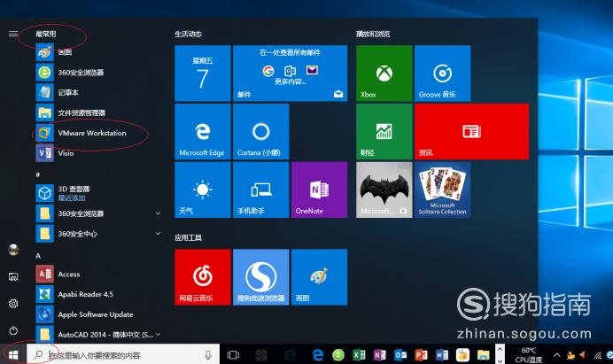The width and height of the screenshot is (613, 364).
Task: Open Settings gear in Start sidebar
Action: pos(13,304)
